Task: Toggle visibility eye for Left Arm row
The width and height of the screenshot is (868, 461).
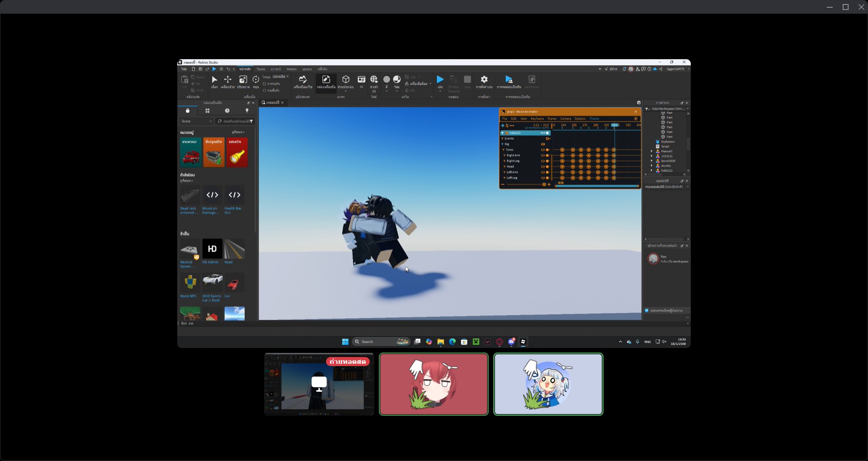Action: [x=543, y=172]
